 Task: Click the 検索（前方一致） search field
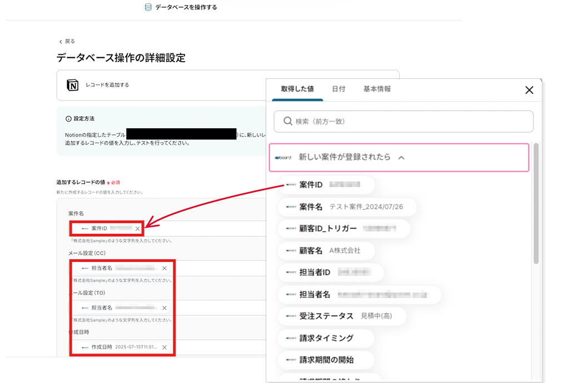point(403,121)
